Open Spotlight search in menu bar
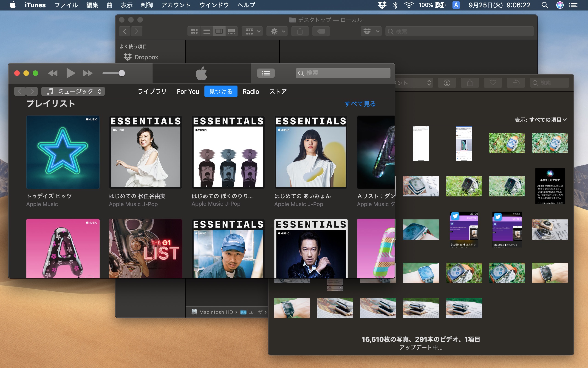 pos(545,5)
